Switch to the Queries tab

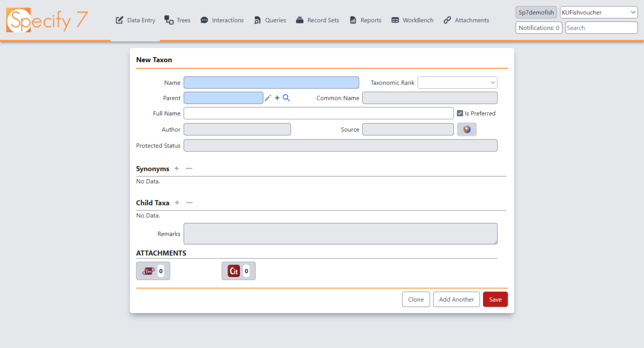point(270,20)
